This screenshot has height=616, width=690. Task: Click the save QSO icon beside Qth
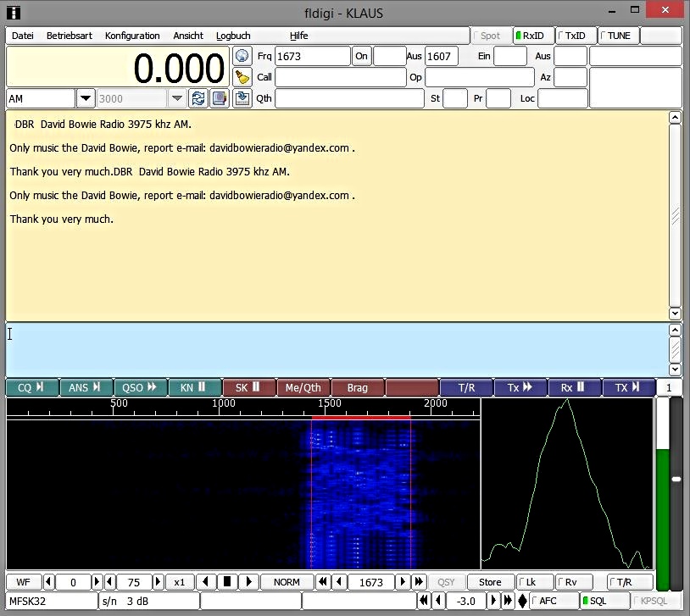[242, 98]
